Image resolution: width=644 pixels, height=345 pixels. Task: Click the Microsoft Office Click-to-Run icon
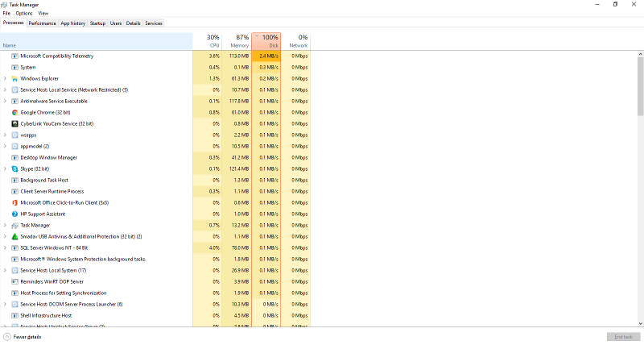point(14,202)
